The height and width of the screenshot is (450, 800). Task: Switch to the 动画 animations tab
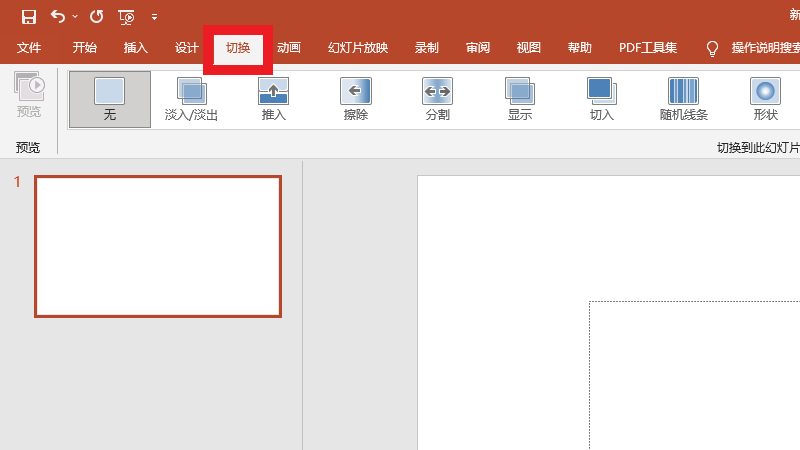click(289, 48)
